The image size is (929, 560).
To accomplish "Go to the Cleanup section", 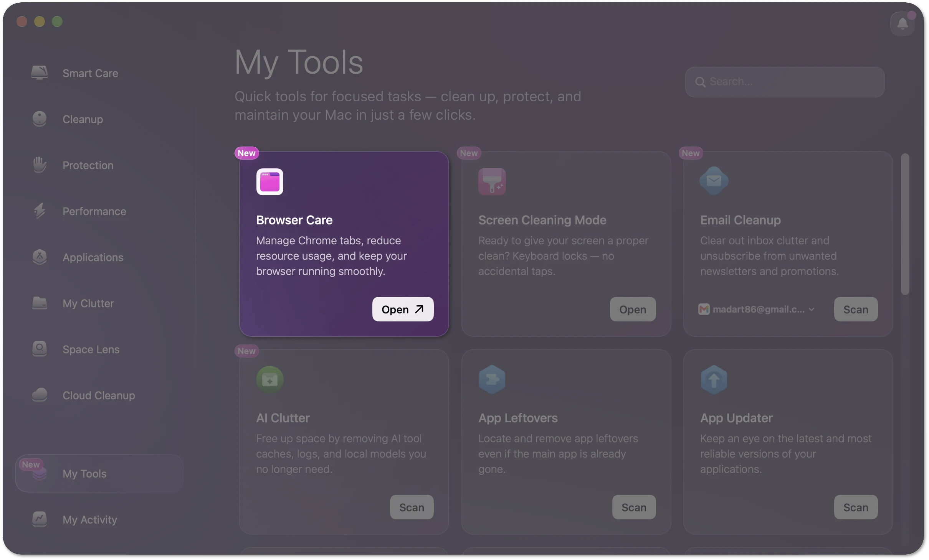I will point(99,119).
